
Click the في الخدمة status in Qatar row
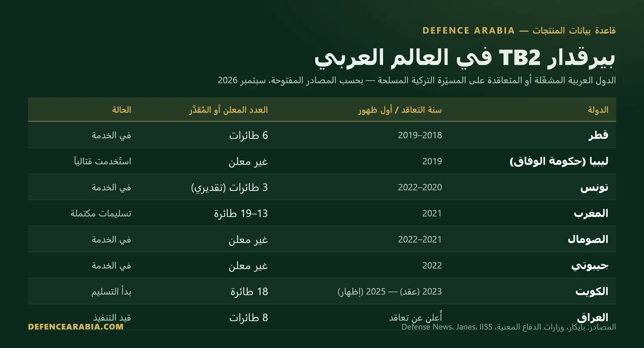[111, 135]
